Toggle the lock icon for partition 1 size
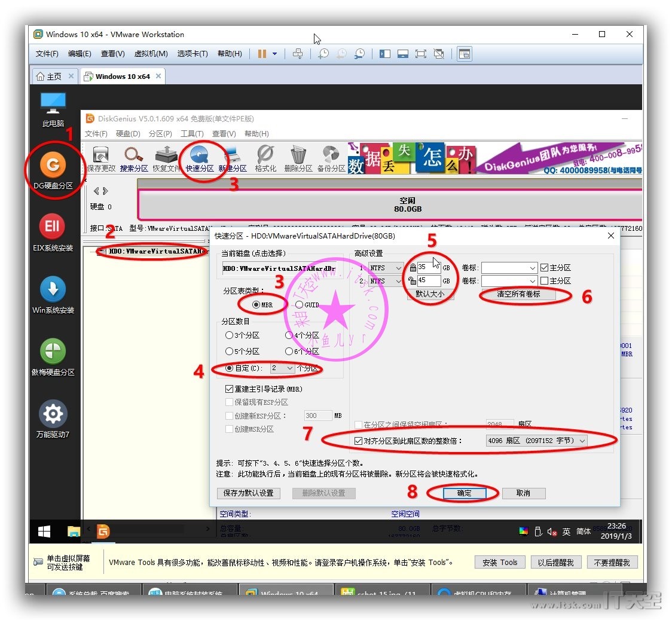Viewport: 672px width, 620px height. tap(413, 267)
